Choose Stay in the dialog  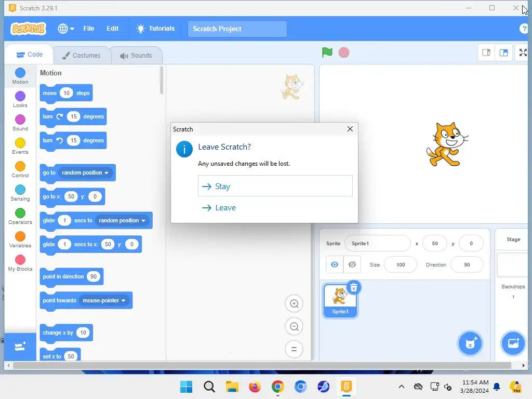(x=275, y=186)
